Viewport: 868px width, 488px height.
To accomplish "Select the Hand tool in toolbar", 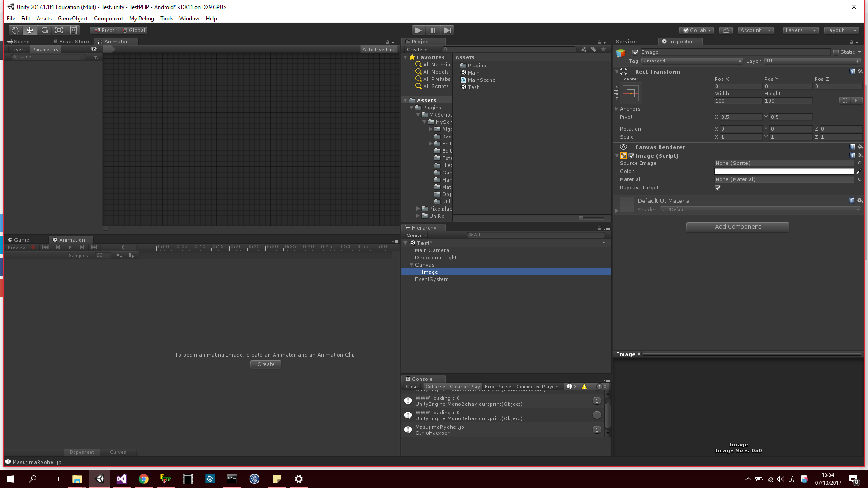I will point(15,30).
